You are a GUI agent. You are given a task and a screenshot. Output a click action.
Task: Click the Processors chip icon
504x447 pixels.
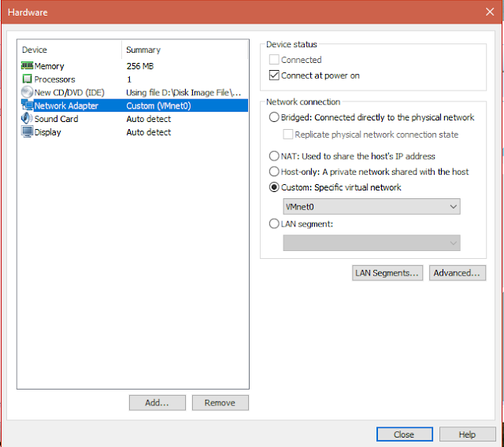pos(27,79)
